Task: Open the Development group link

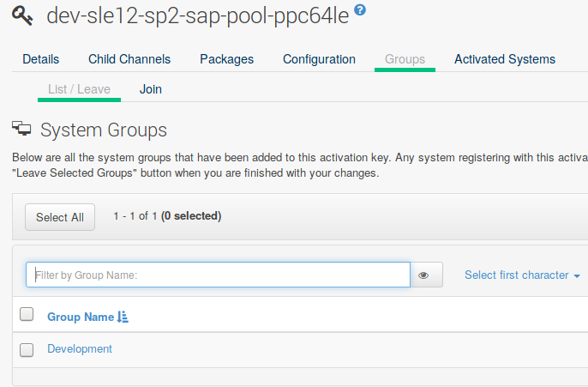Action: [80, 348]
